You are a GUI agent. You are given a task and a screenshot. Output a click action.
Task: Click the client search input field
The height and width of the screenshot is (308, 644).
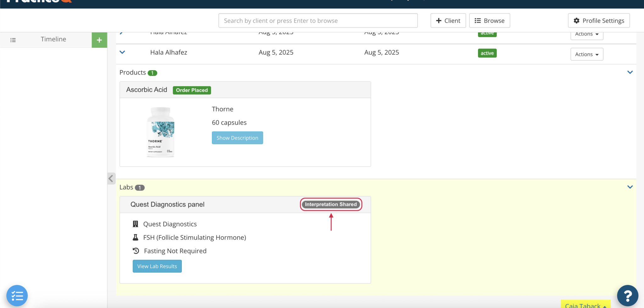coord(318,20)
